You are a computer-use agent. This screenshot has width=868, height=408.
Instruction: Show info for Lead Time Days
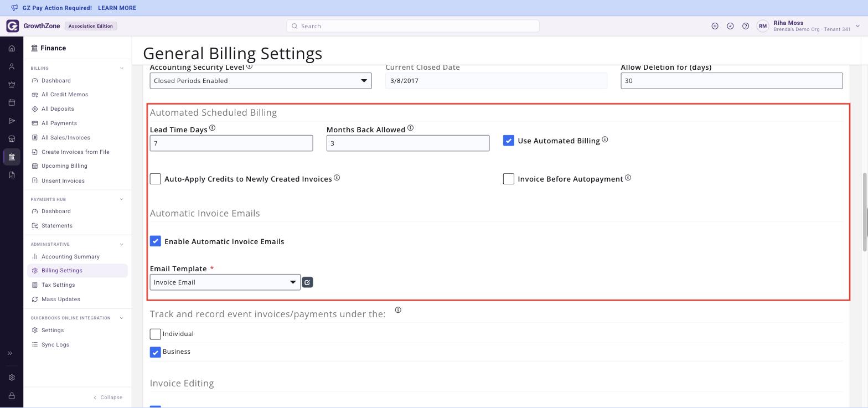[x=212, y=128]
